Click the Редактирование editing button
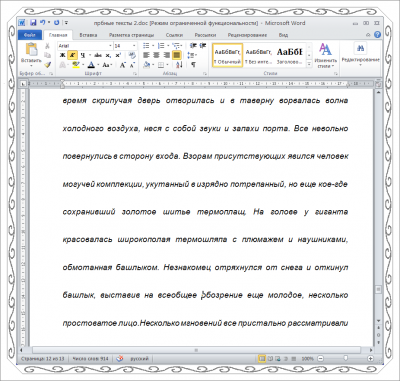The height and width of the screenshot is (381, 400). pos(360,55)
